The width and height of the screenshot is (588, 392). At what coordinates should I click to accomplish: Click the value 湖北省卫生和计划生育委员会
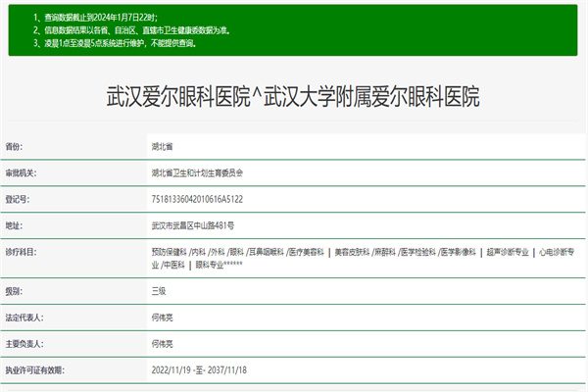click(x=197, y=172)
